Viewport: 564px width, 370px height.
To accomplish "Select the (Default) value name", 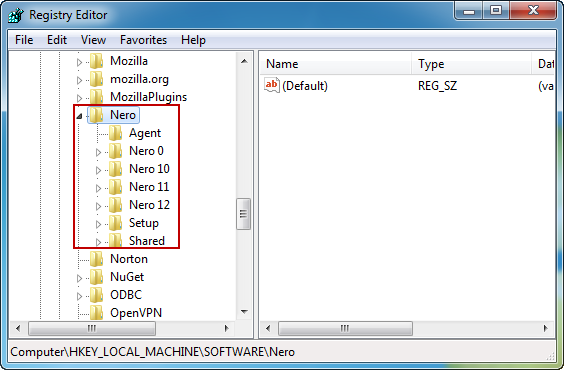I will 305,86.
